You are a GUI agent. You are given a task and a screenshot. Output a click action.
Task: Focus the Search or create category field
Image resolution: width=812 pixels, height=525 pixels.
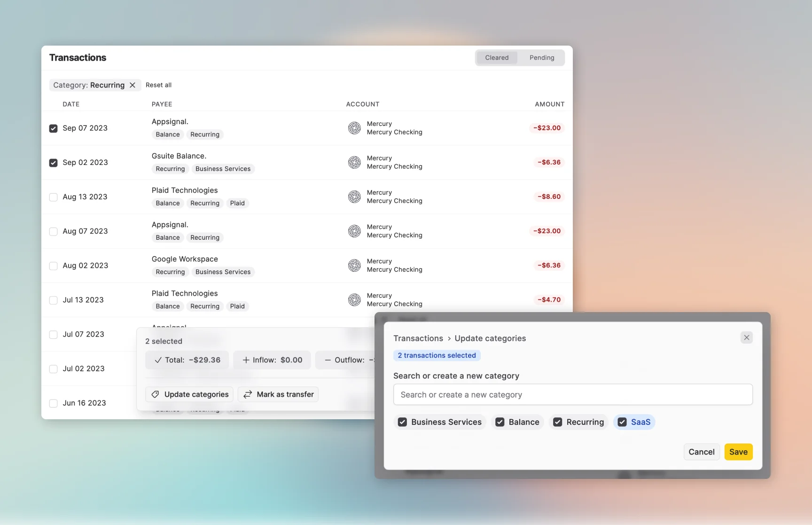(x=572, y=395)
